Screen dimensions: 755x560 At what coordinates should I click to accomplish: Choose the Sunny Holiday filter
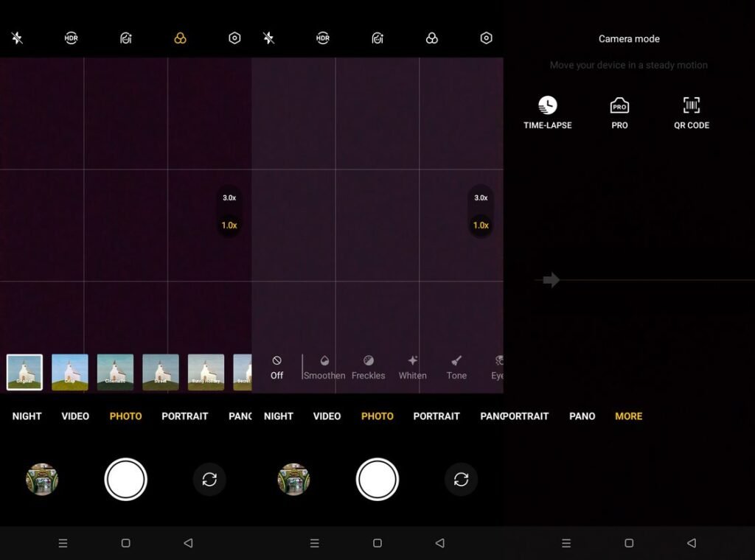[x=206, y=372]
